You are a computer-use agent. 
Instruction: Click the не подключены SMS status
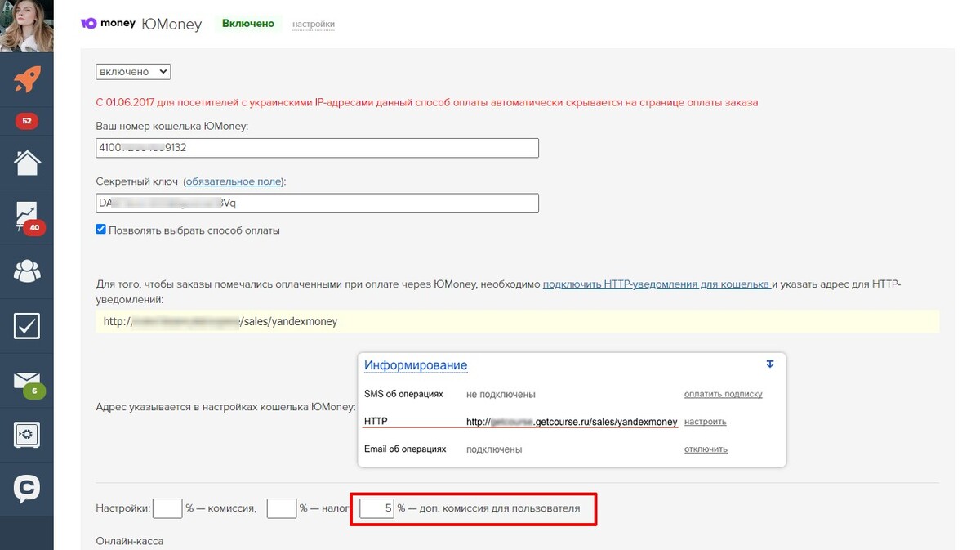501,394
